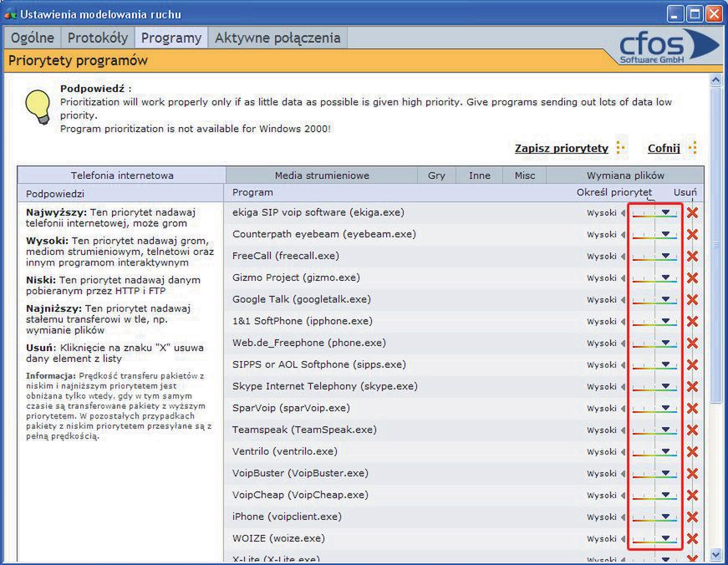The image size is (728, 565).
Task: Lower WOIZE priority with left arrow
Action: pyautogui.click(x=623, y=539)
